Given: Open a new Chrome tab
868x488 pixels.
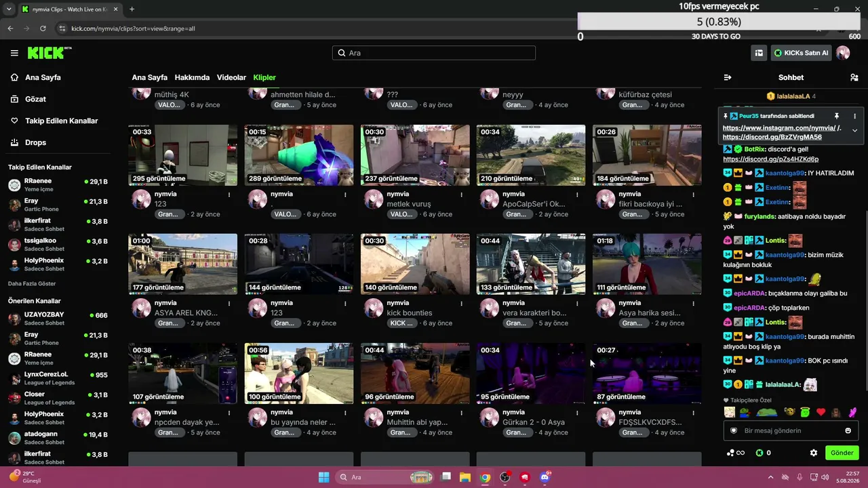Looking at the screenshot, I should [132, 9].
